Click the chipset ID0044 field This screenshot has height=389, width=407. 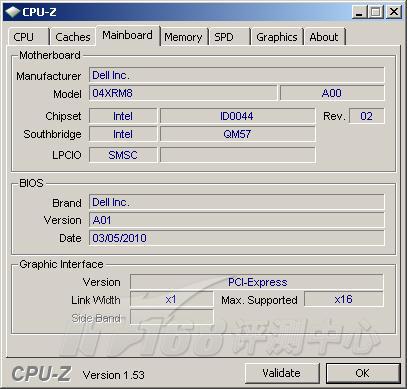click(237, 116)
